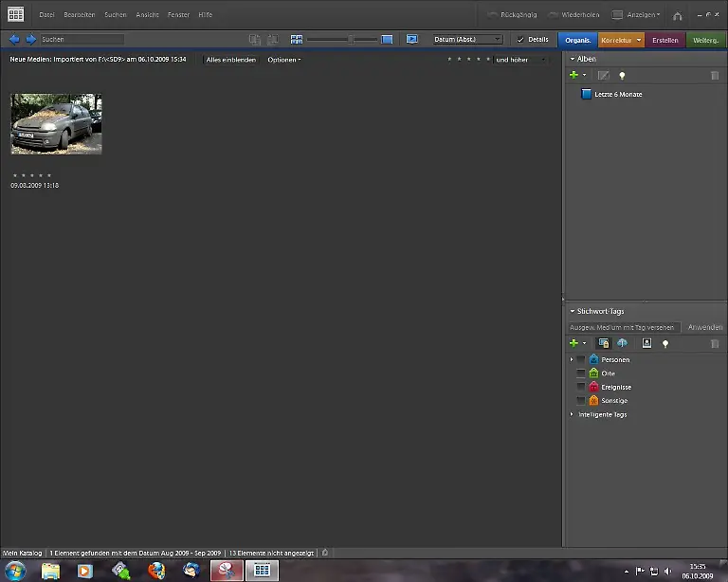Image resolution: width=728 pixels, height=582 pixels.
Task: Open the Datum (Abst.) sort dropdown
Action: click(467, 40)
